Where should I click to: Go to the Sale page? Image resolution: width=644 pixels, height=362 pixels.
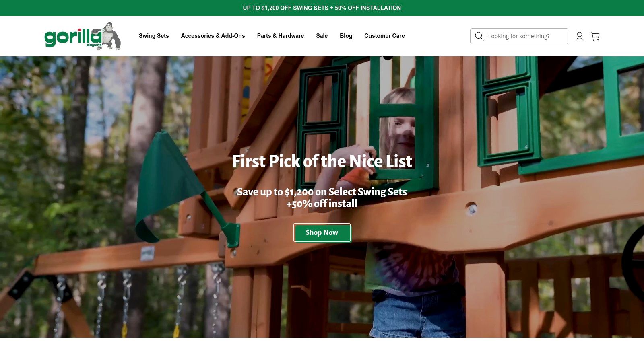coord(322,36)
